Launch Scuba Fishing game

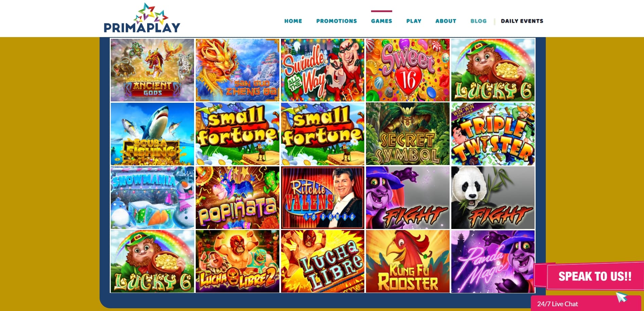tap(152, 134)
